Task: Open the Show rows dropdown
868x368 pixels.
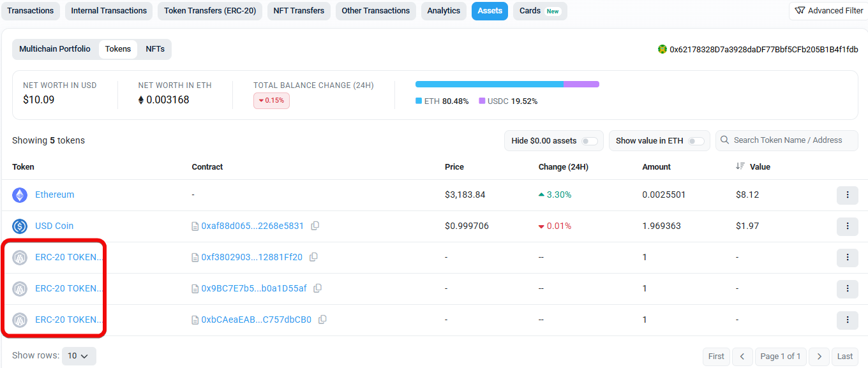Action: coord(79,356)
